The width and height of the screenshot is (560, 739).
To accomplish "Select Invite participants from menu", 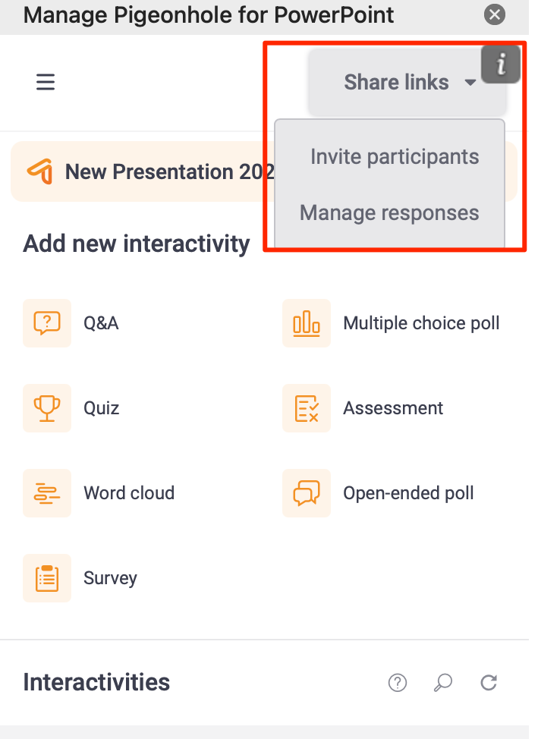I will (x=395, y=157).
